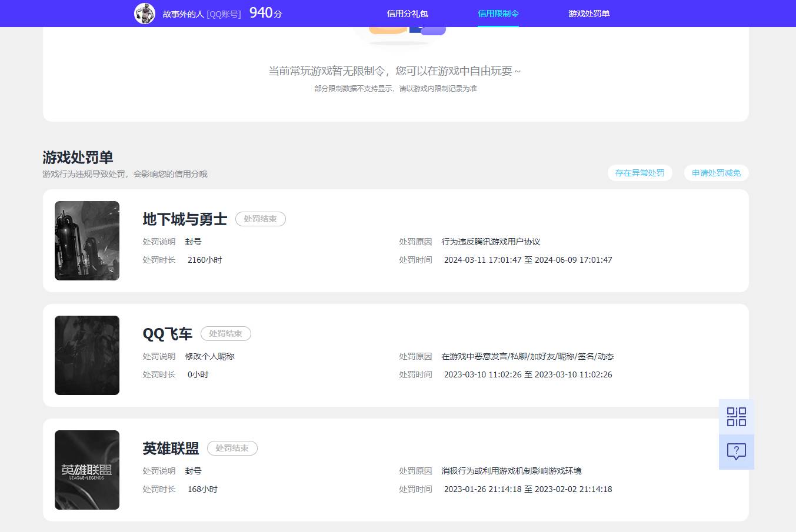Screen dimensions: 796x532
Task: Click the penalty reason 行为违反腾讯游戏用户协议
Action: tap(491, 242)
